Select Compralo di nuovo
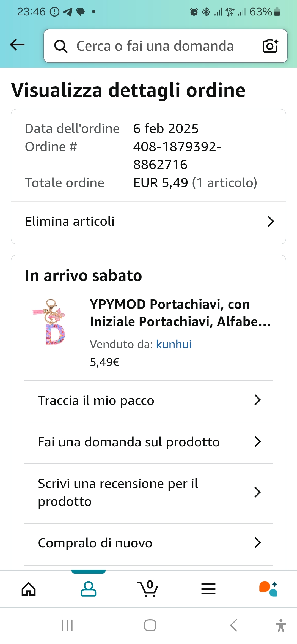Image resolution: width=297 pixels, height=644 pixels. click(x=148, y=543)
